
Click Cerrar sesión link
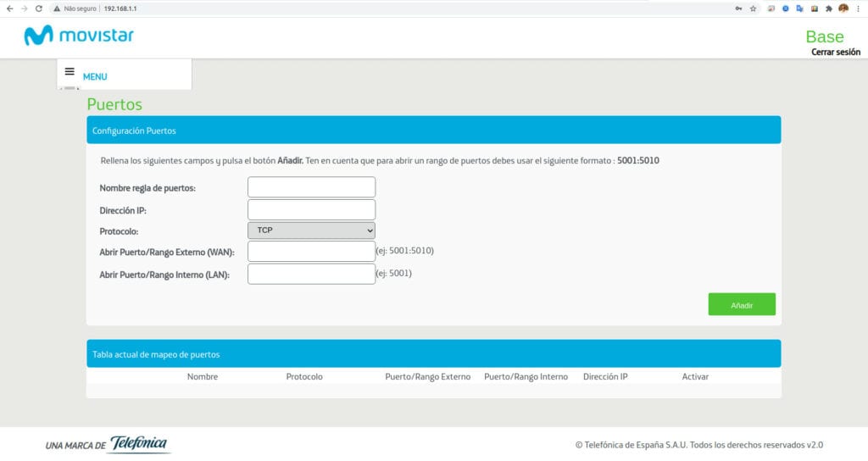pos(835,52)
